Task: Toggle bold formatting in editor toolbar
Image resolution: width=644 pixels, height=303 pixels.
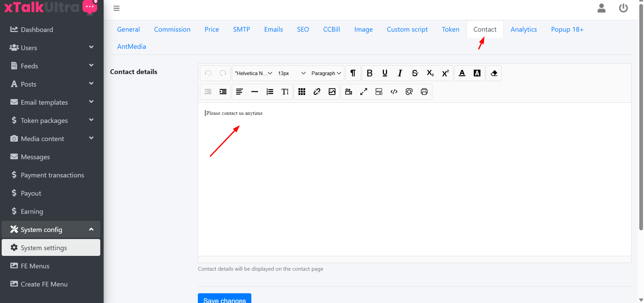Action: pos(369,73)
